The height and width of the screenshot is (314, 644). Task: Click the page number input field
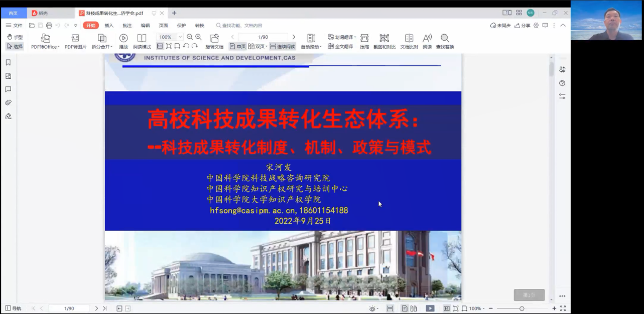[x=263, y=36]
